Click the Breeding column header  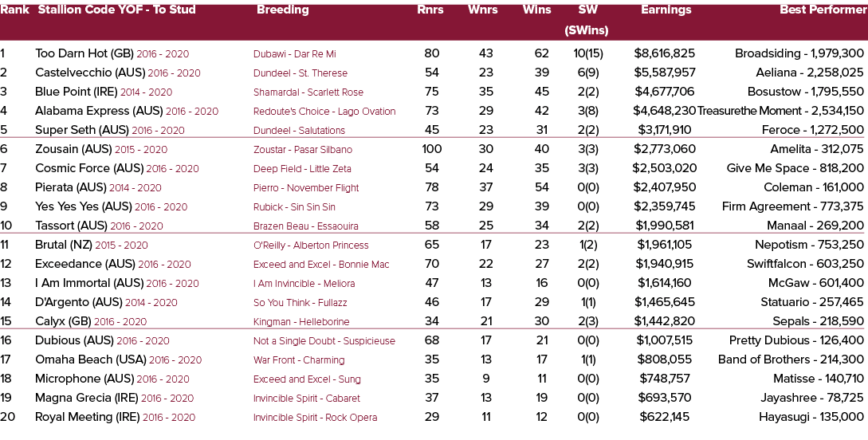(282, 10)
